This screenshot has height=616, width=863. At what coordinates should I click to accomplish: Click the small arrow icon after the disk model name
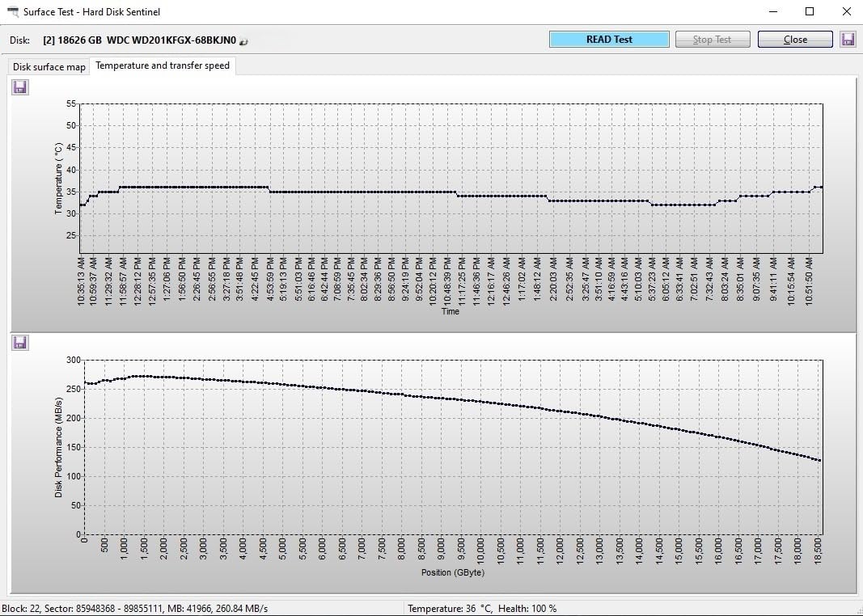pos(243,41)
